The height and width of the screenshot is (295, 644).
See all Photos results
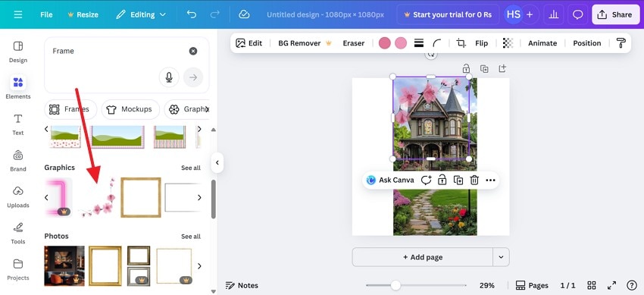point(191,237)
